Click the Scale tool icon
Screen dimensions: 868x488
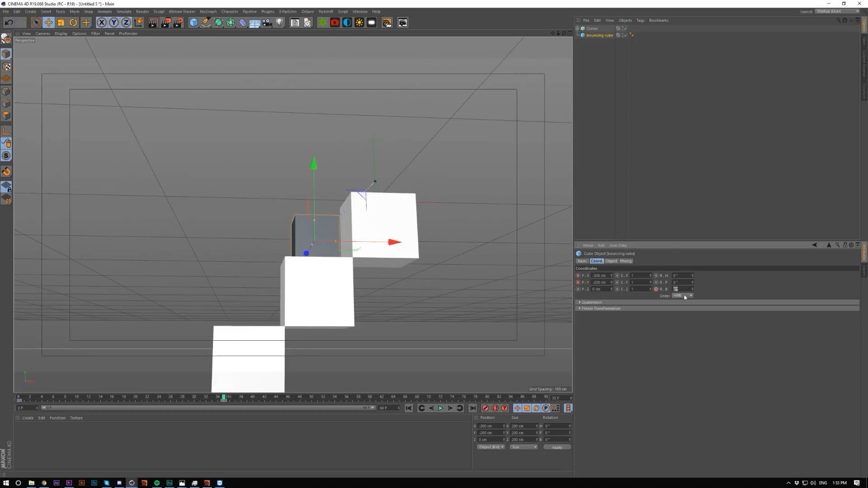point(61,23)
